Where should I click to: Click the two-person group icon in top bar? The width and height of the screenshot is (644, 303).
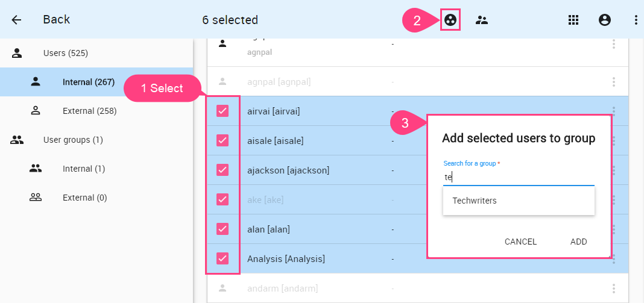coord(482,20)
